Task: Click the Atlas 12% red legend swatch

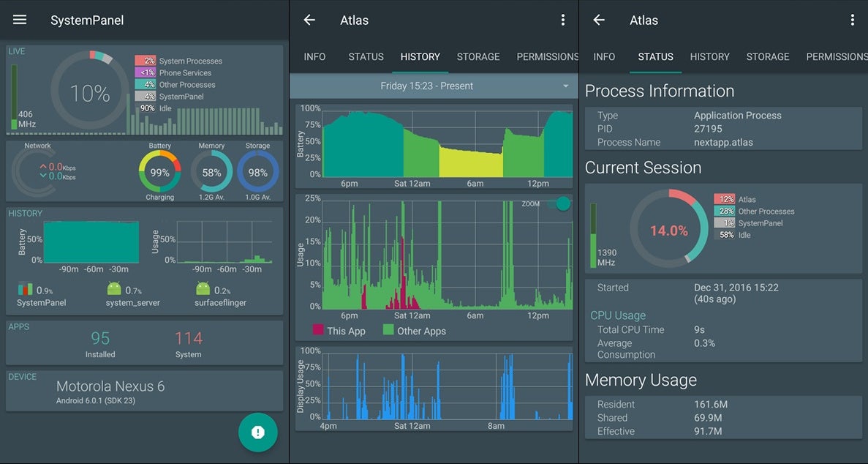Action: point(725,199)
